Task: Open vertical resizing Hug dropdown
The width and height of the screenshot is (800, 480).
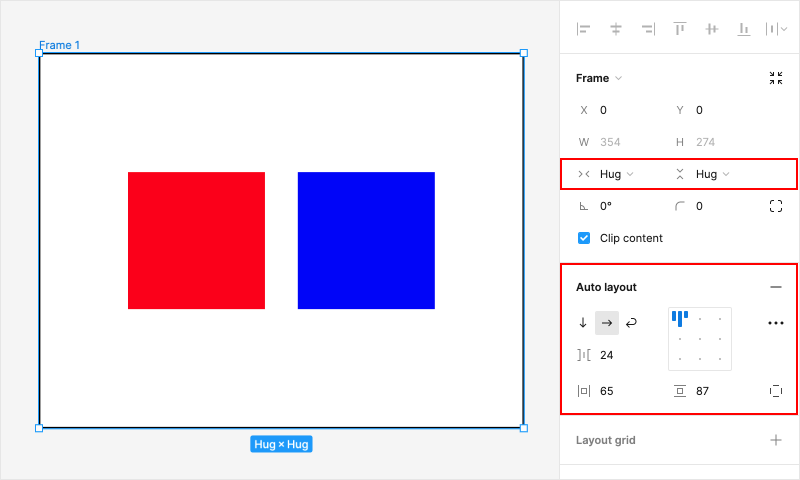Action: 712,174
